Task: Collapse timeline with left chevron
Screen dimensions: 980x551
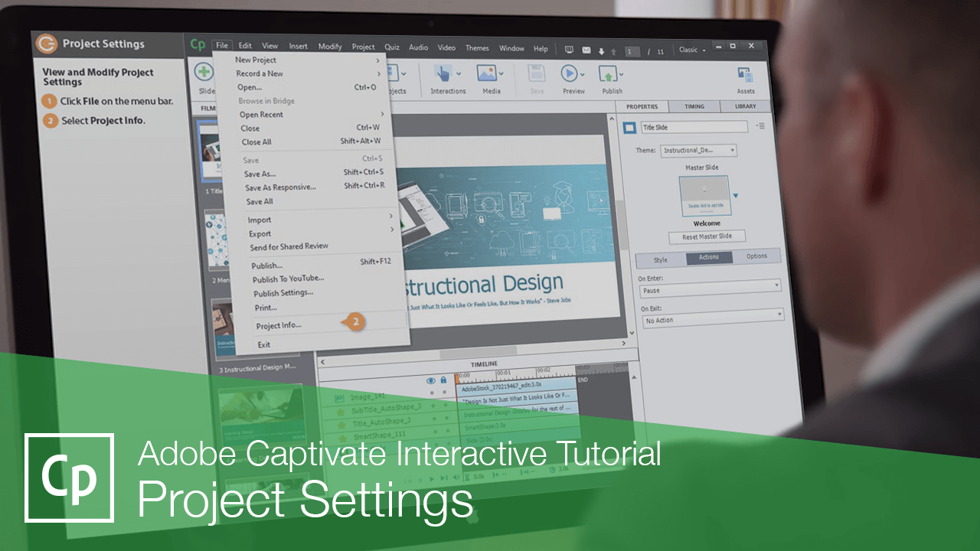Action: pos(323,363)
